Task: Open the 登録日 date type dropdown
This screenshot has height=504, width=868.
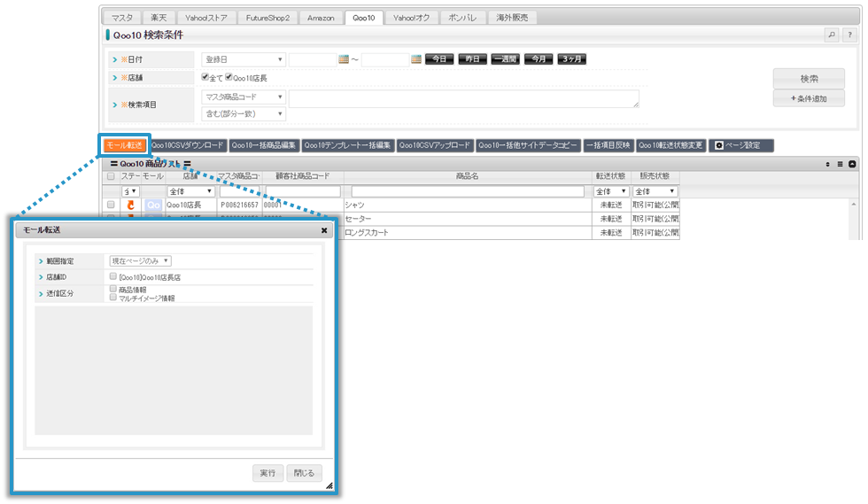Action: [x=244, y=59]
